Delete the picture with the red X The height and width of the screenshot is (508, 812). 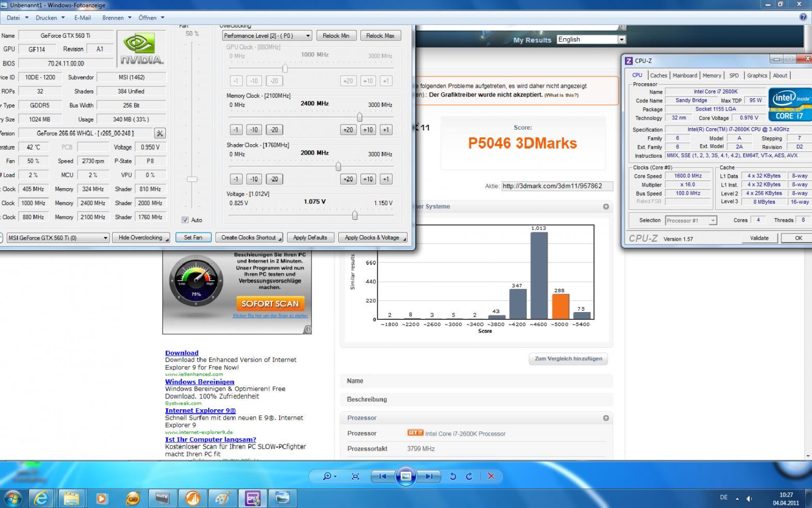tap(491, 476)
